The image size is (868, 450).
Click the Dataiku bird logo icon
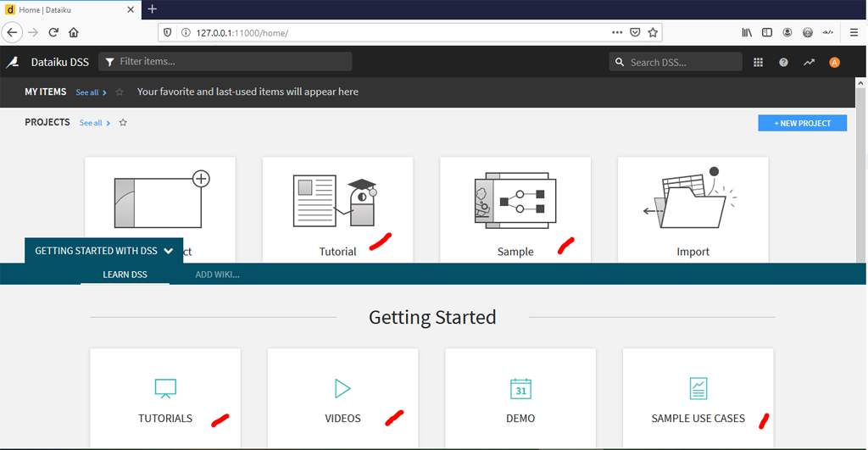coord(13,62)
